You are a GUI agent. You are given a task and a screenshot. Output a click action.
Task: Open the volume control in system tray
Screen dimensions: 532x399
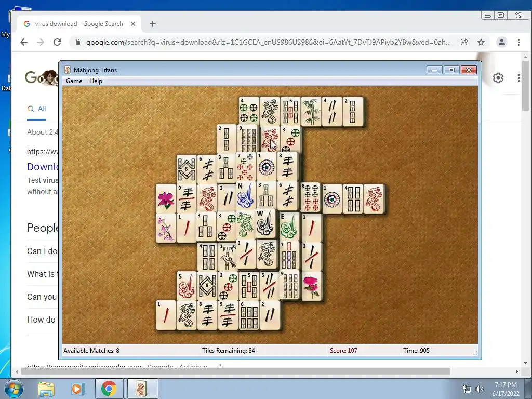(x=479, y=389)
